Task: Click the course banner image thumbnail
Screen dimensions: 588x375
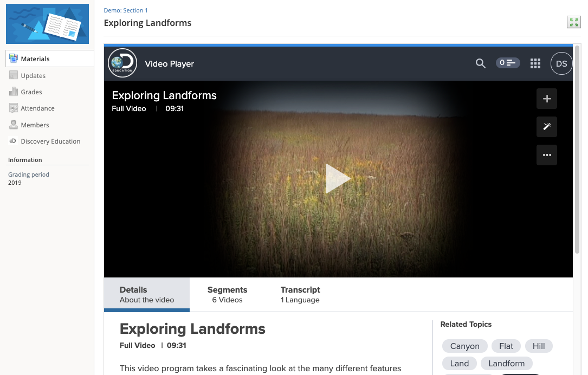Action: (x=47, y=24)
